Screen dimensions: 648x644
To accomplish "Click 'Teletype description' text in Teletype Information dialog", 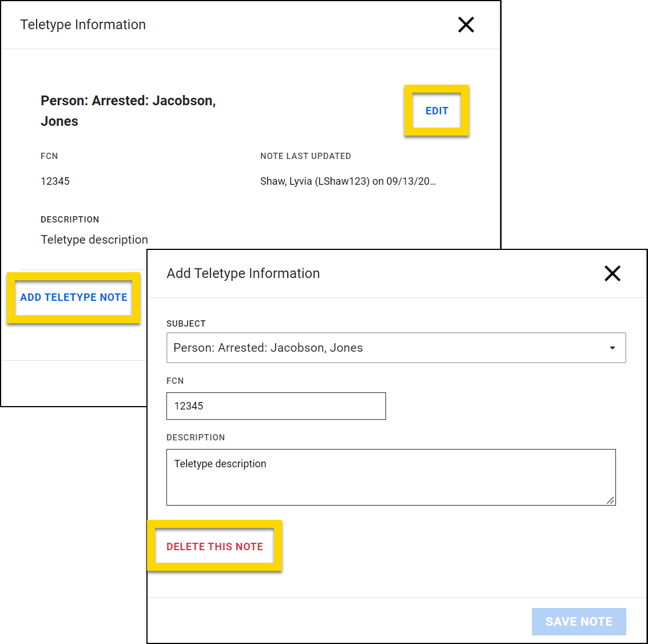I will (x=94, y=240).
